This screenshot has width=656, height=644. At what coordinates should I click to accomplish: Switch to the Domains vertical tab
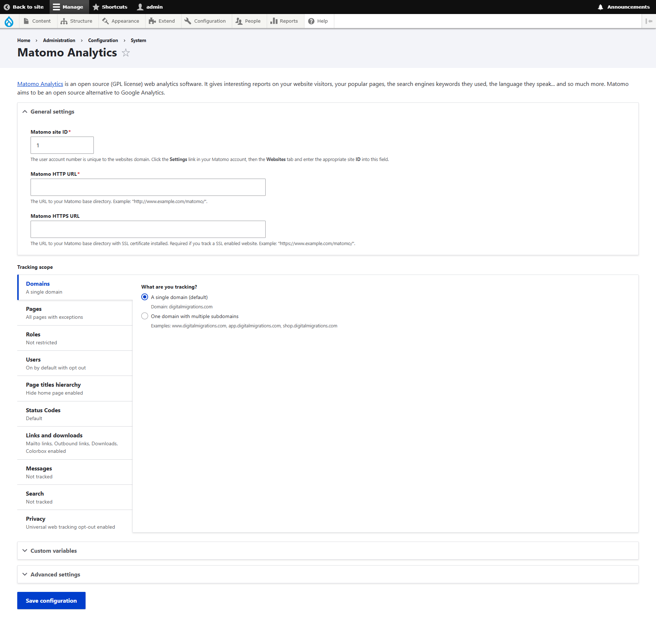75,287
